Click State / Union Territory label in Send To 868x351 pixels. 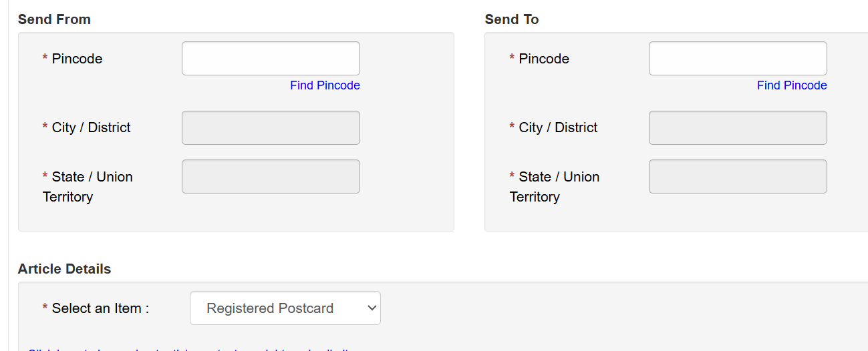(559, 177)
